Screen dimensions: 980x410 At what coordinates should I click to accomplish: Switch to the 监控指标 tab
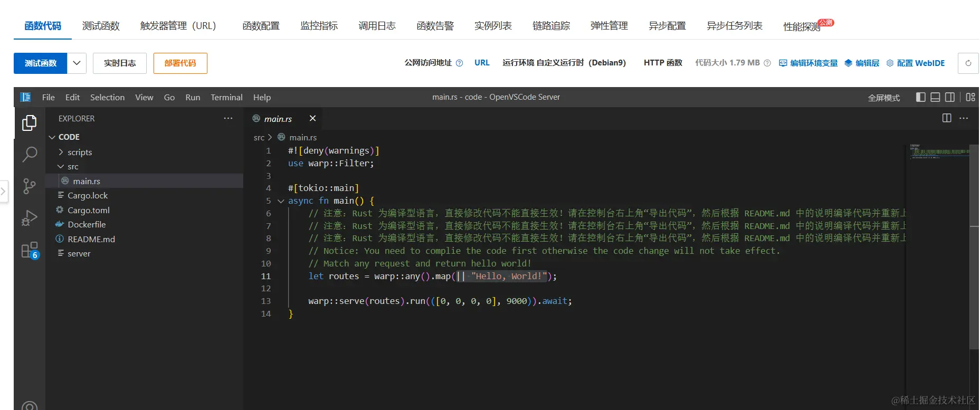[319, 26]
